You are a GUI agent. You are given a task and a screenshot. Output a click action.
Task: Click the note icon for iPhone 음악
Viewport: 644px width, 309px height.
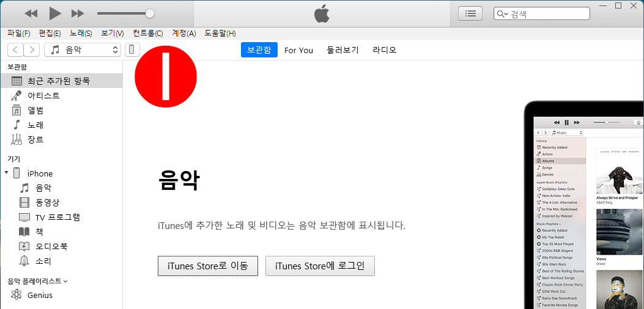pos(24,188)
